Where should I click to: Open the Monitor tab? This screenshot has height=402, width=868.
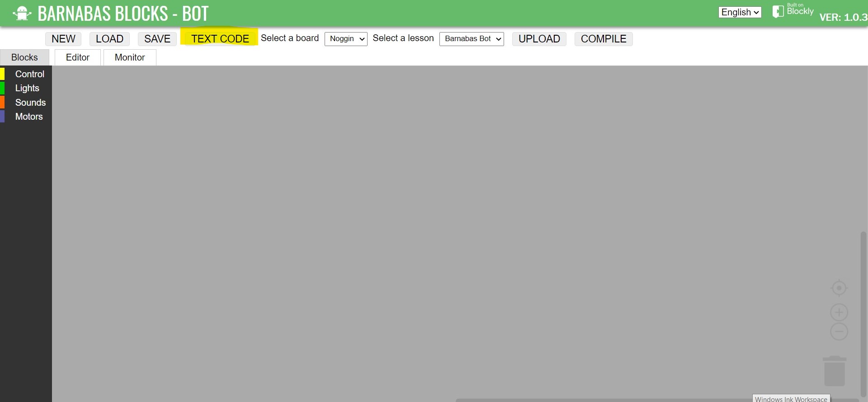click(x=130, y=57)
